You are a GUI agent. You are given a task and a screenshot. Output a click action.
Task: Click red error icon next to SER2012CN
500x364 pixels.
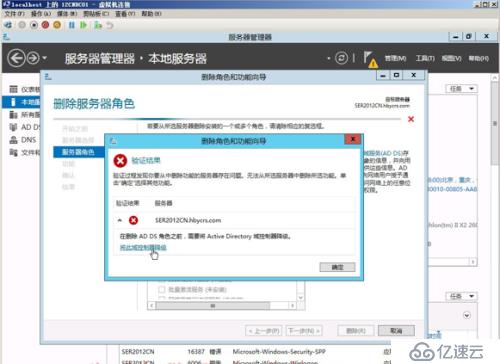point(133,220)
